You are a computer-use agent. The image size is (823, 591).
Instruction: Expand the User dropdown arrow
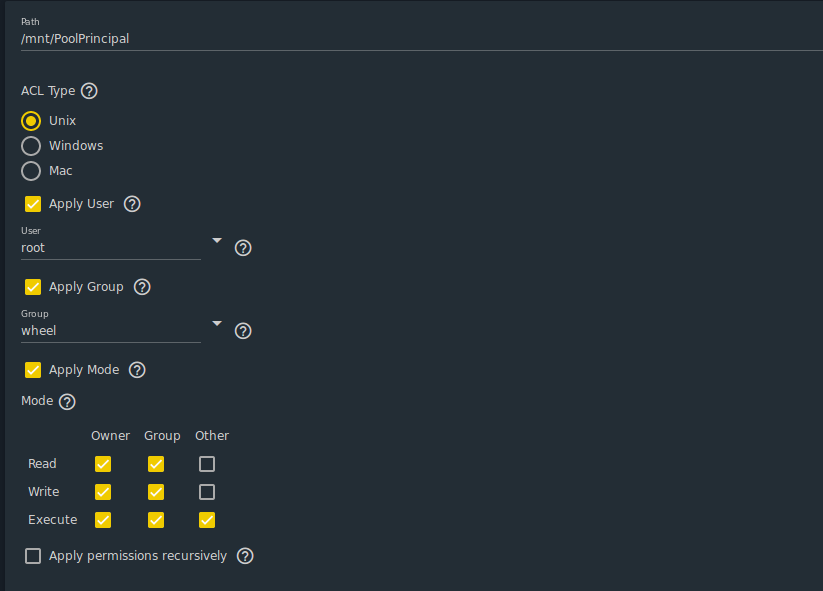coord(217,240)
